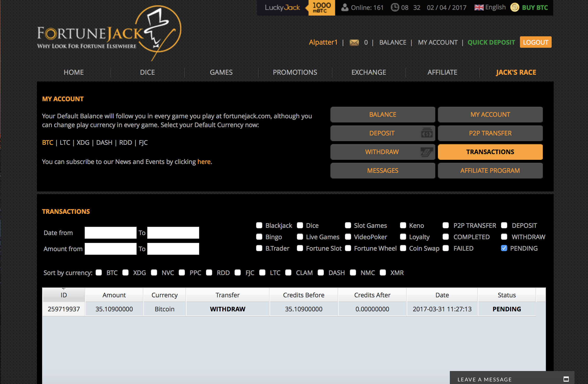The height and width of the screenshot is (384, 588).
Task: Check the Keno filter
Action: pyautogui.click(x=403, y=225)
